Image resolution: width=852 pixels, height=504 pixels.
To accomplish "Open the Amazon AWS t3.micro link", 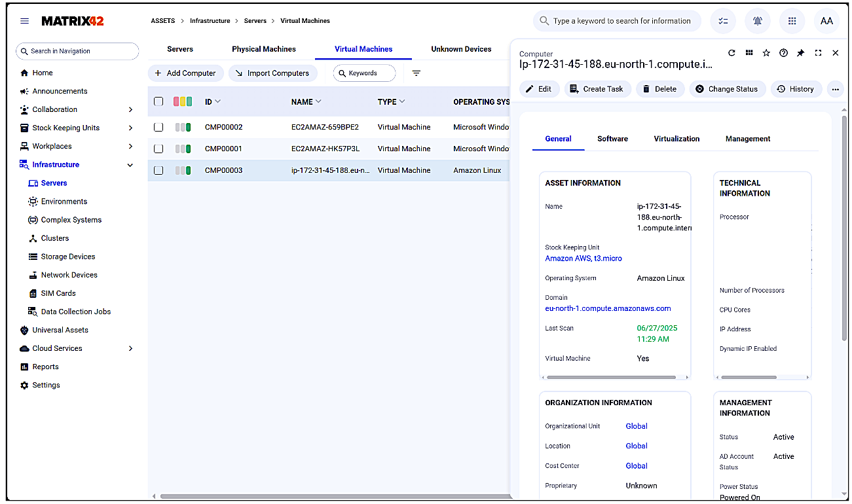I will click(583, 258).
